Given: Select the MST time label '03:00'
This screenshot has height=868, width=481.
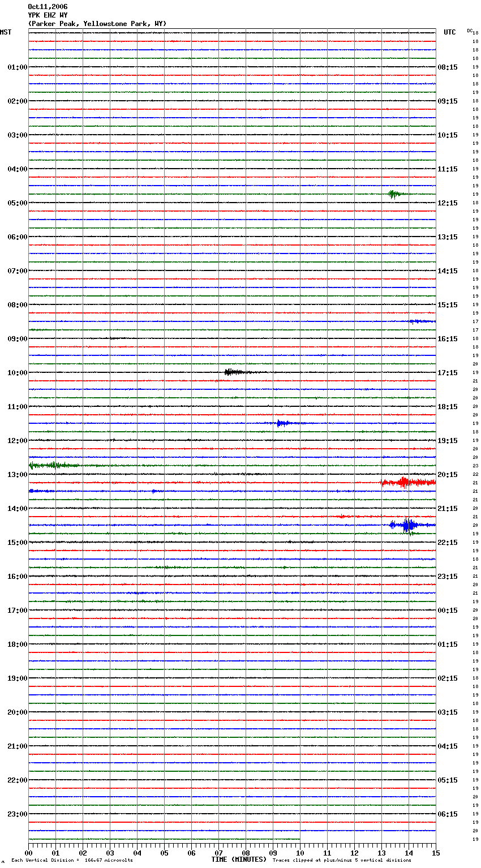Looking at the screenshot, I should (18, 135).
